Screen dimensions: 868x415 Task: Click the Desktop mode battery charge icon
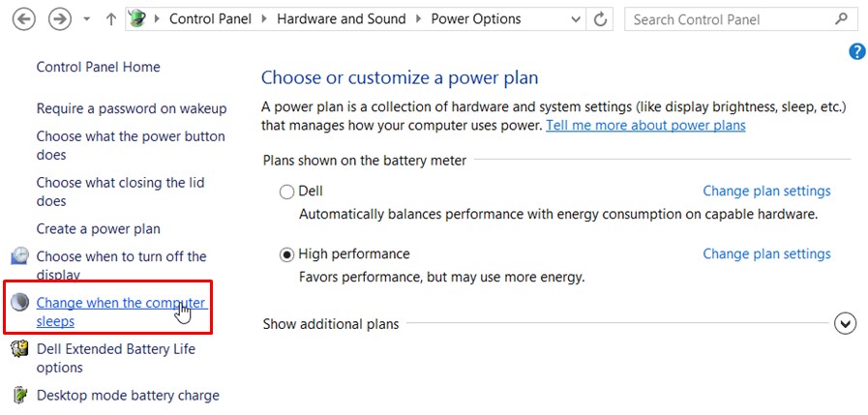(19, 395)
